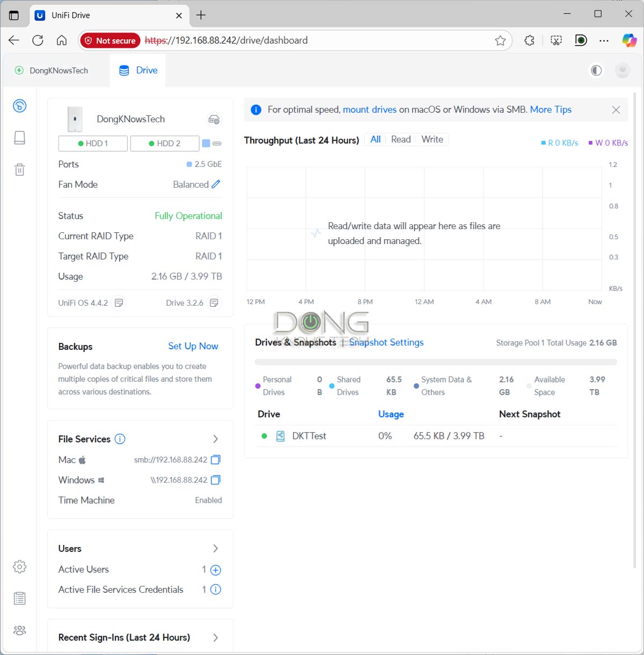The image size is (644, 655).
Task: Expand the Users section
Action: tap(216, 548)
